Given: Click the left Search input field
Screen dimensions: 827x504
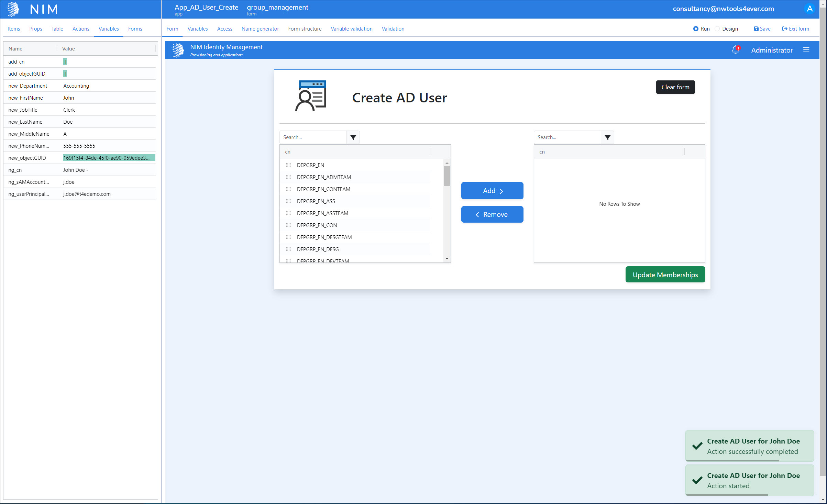Looking at the screenshot, I should click(x=313, y=137).
